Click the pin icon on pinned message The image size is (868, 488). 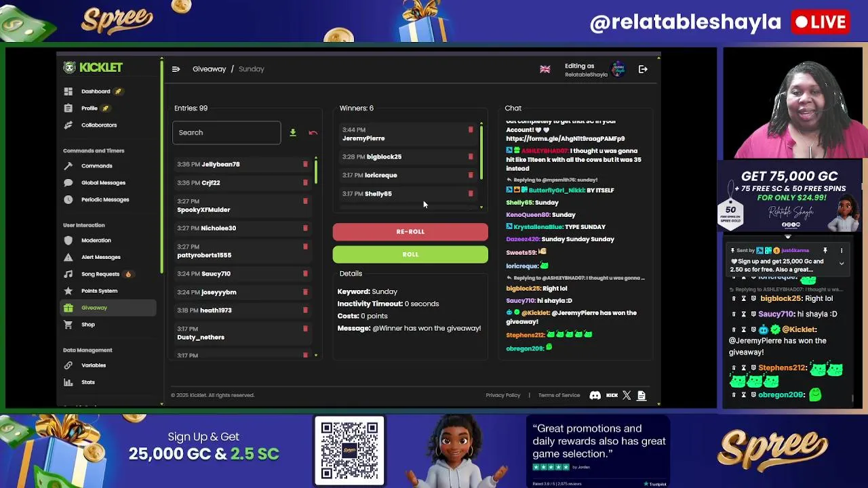coord(825,251)
